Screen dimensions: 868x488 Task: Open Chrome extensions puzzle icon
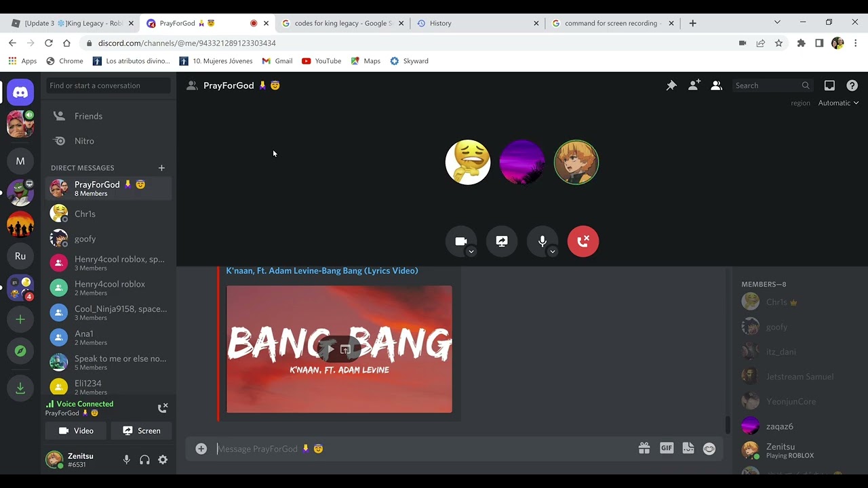(x=801, y=43)
